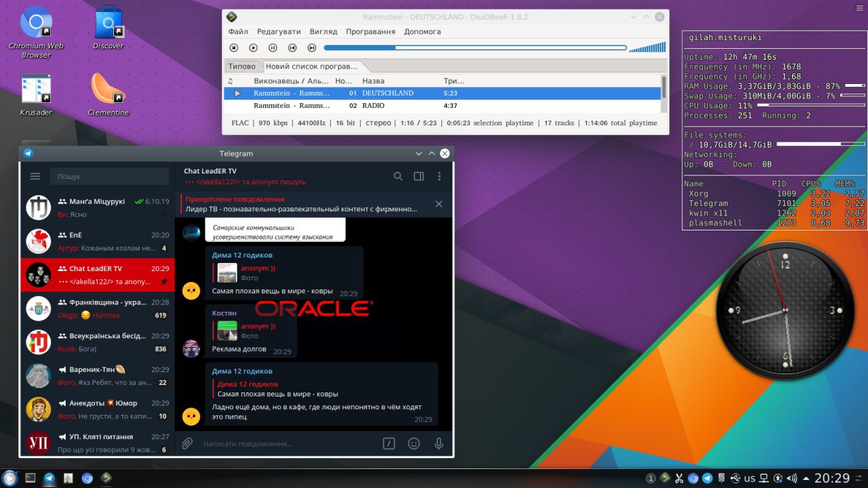868x488 pixels.
Task: Switch to Telegram via left taskbar icon
Action: (49, 478)
